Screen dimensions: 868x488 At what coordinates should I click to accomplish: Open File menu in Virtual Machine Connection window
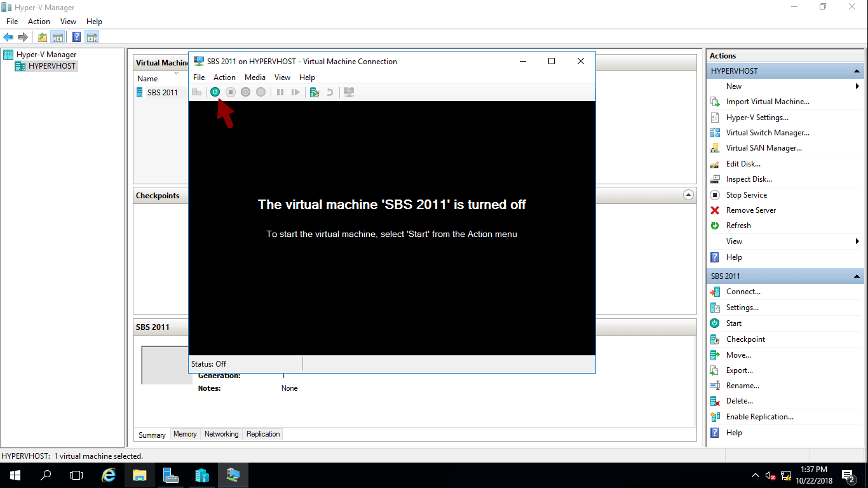click(199, 78)
